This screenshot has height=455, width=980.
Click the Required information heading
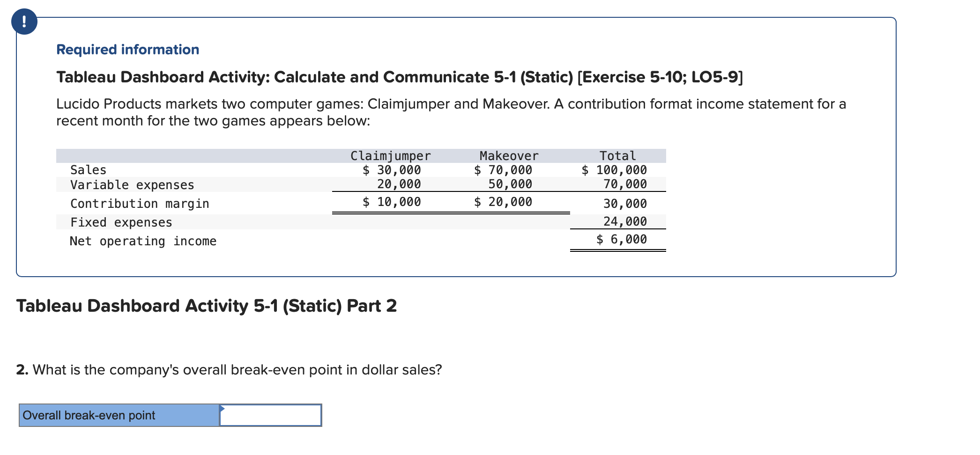126,50
